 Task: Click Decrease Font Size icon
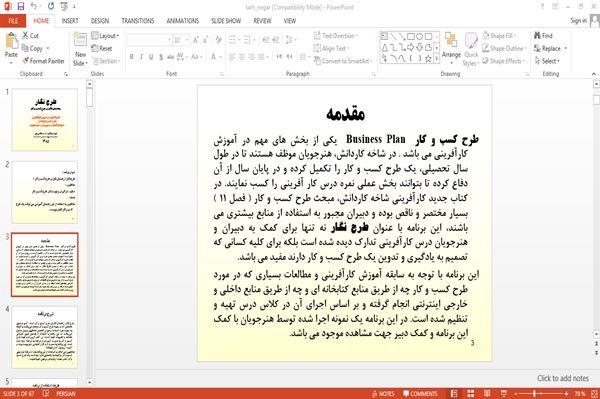point(205,40)
